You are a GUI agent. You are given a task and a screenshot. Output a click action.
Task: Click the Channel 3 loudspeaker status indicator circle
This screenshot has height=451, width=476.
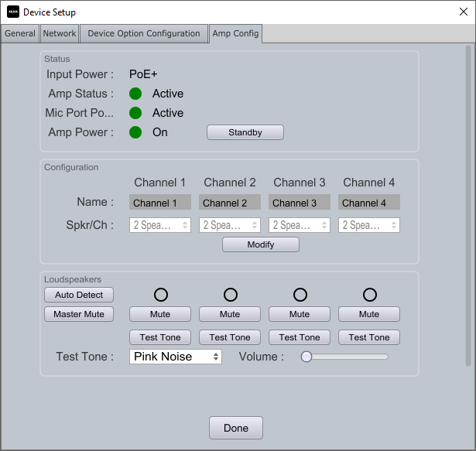pos(300,295)
